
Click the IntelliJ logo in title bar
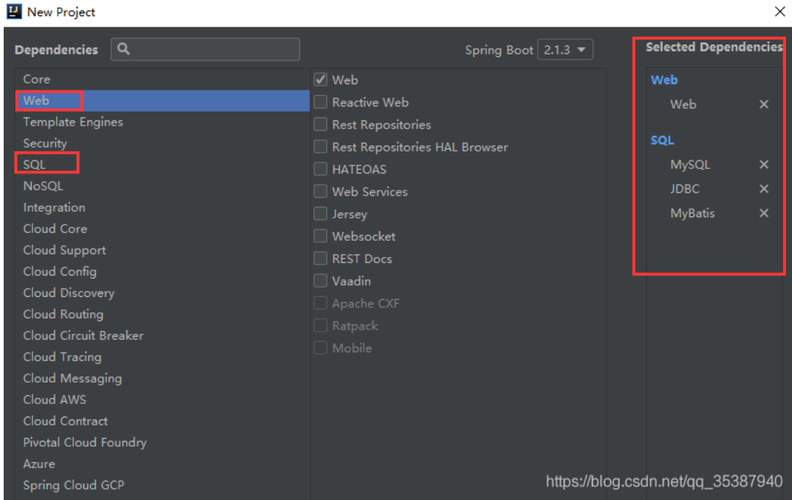pyautogui.click(x=14, y=11)
